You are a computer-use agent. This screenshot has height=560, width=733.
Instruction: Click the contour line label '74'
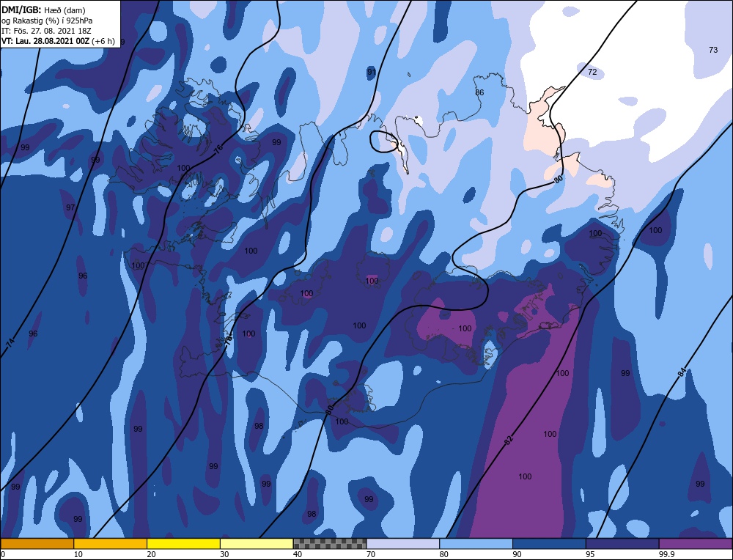click(x=11, y=342)
